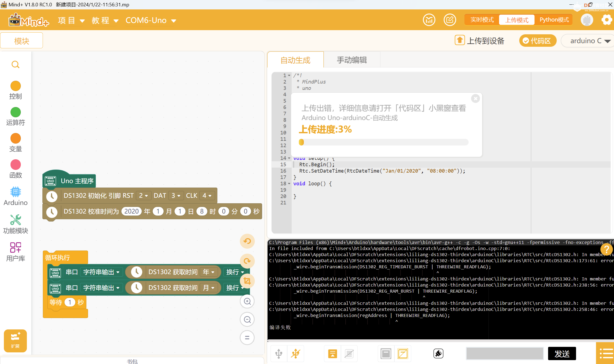
Task: Click the 等待 seconds value field
Action: [70, 302]
